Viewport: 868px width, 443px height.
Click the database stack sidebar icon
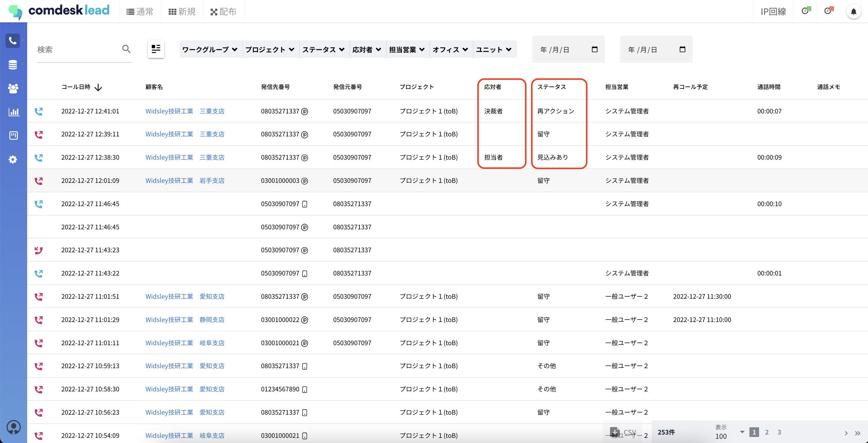pyautogui.click(x=13, y=64)
